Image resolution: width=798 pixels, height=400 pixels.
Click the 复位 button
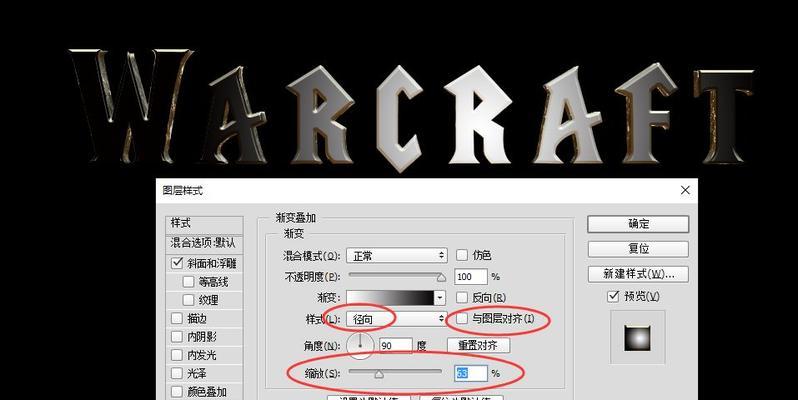(x=638, y=249)
